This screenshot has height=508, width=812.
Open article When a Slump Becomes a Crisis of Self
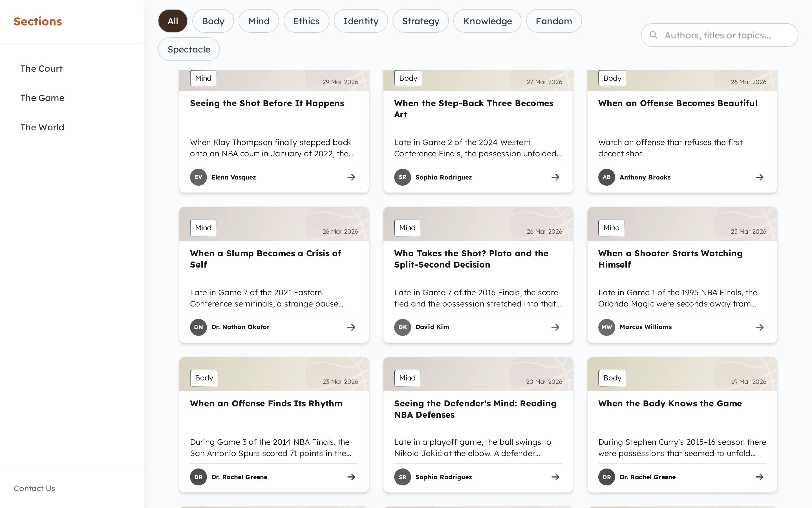tap(265, 259)
